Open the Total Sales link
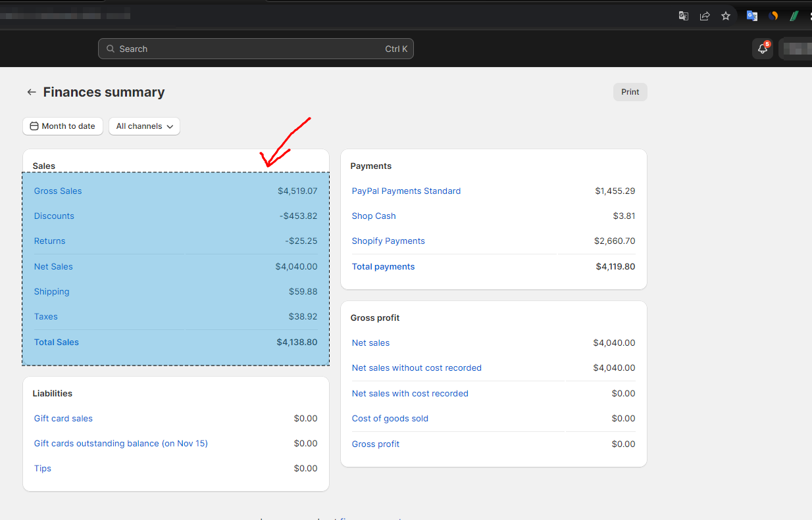812x520 pixels. [x=57, y=343]
